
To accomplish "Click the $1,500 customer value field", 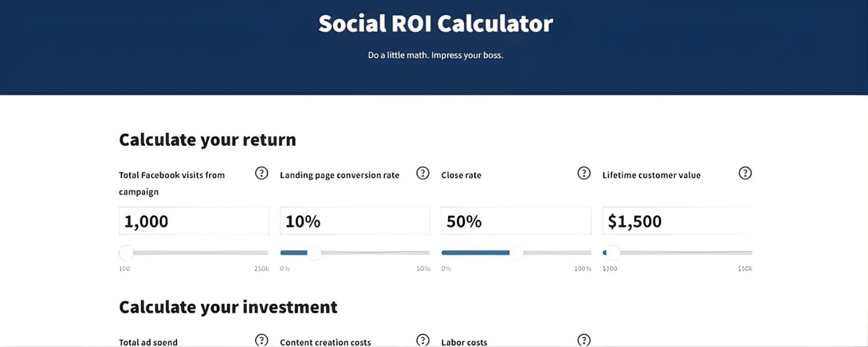I will [677, 220].
